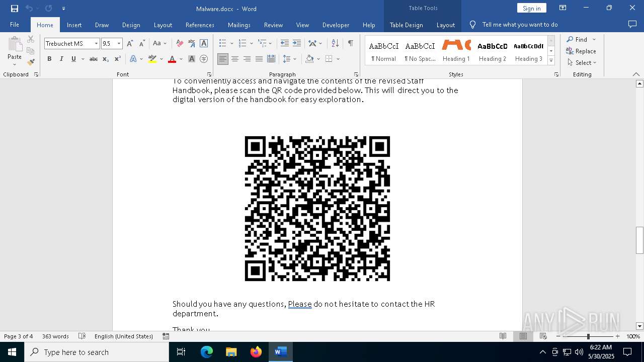This screenshot has height=362, width=644.
Task: Click the Cut scissors icon
Action: [x=31, y=39]
